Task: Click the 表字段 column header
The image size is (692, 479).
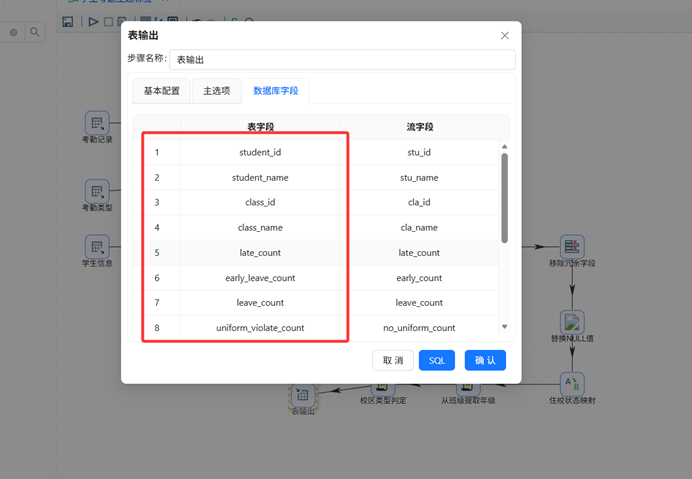Action: coord(260,127)
